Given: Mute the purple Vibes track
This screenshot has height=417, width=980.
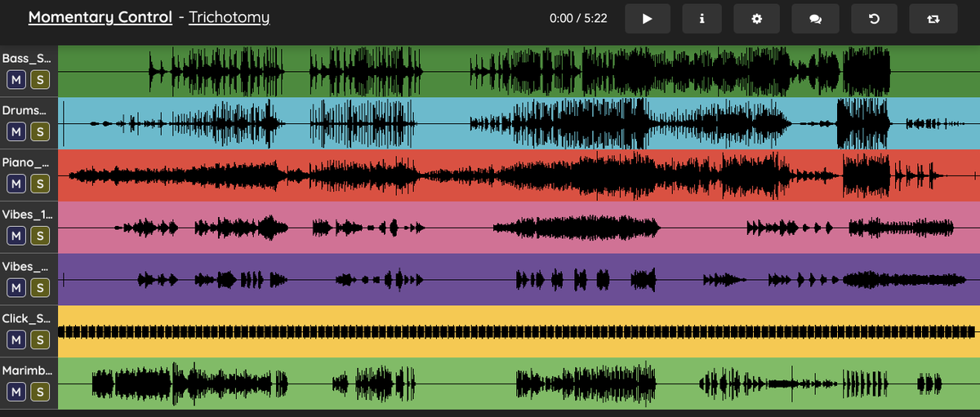Looking at the screenshot, I should [x=16, y=288].
